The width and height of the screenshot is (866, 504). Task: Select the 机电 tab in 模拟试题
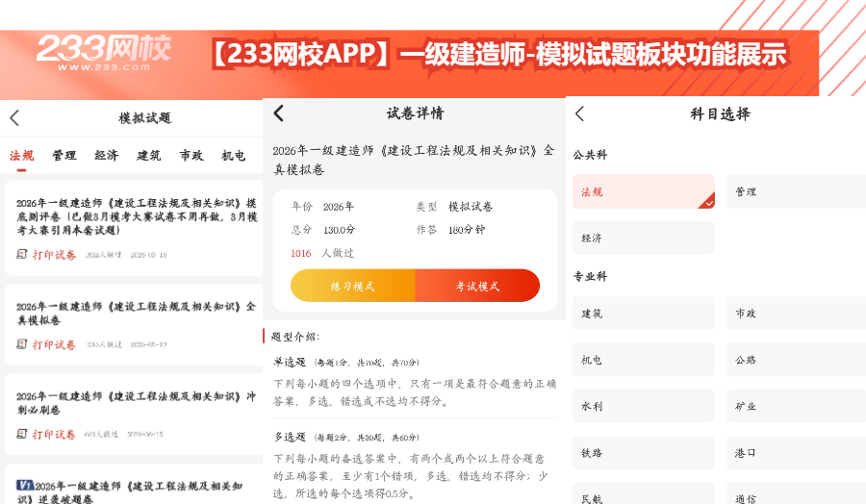coord(234,156)
